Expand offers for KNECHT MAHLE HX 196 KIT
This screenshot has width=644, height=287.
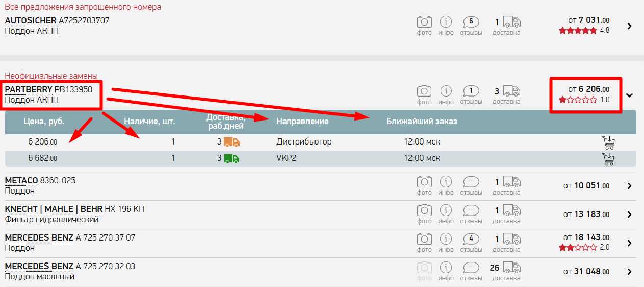tap(630, 214)
